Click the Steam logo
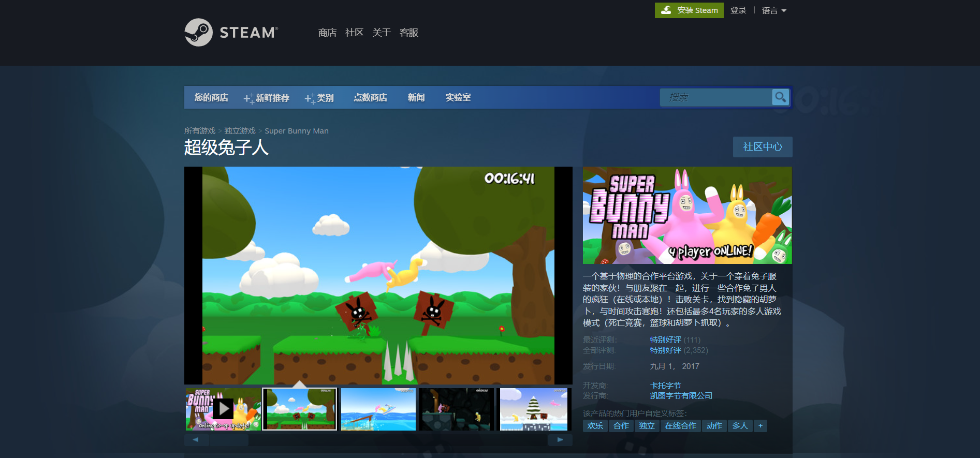The image size is (980, 458). point(231,33)
